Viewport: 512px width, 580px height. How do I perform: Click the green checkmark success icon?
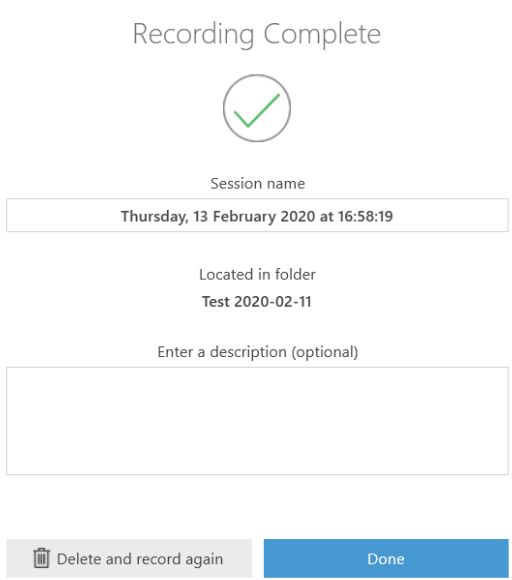point(257,110)
